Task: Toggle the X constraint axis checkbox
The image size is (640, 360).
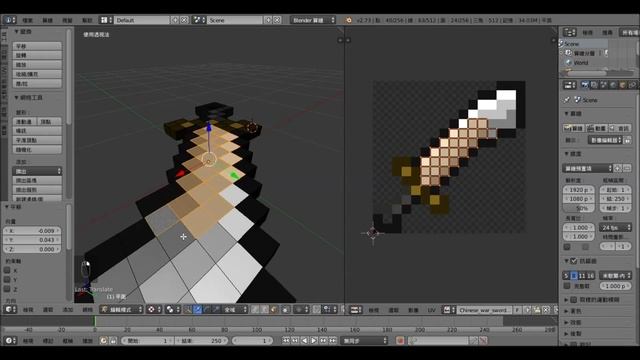Action: [7, 270]
